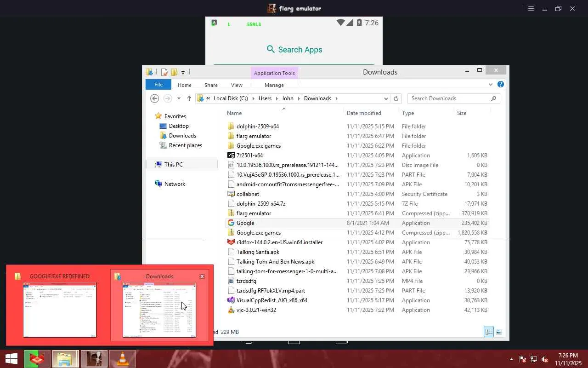The width and height of the screenshot is (588, 368).
Task: Go back with the Back arrow button
Action: coord(155,98)
